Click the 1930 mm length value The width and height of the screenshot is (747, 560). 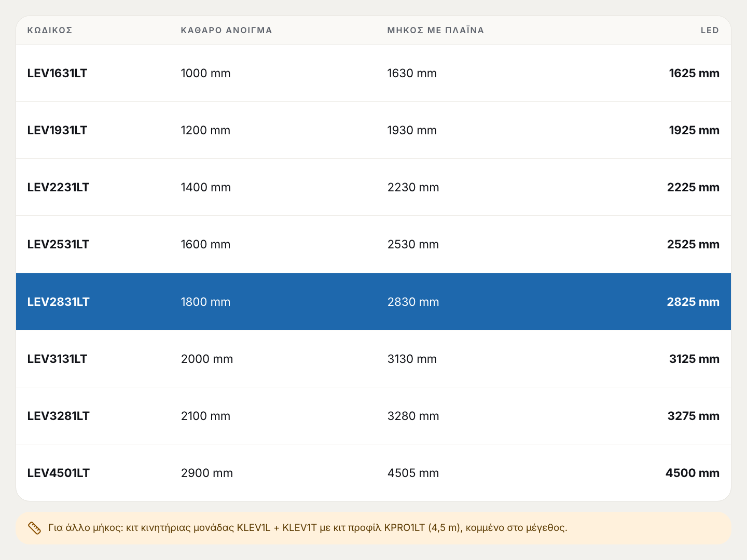tap(412, 130)
